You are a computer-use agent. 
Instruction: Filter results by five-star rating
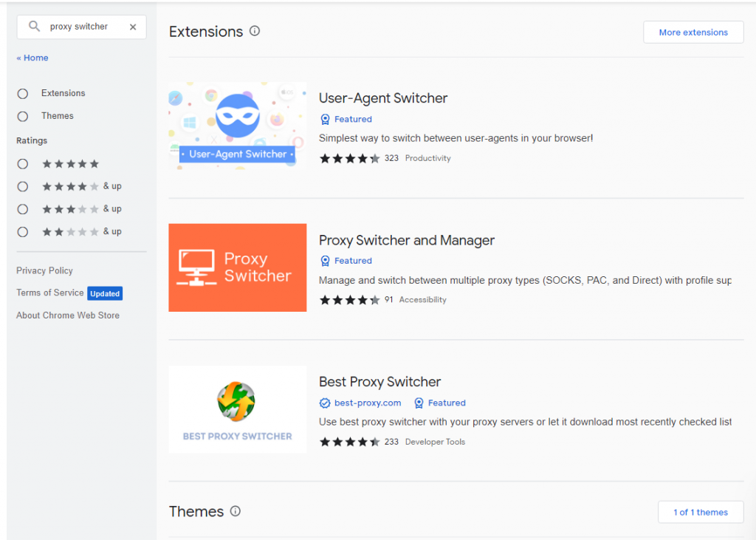(22, 163)
